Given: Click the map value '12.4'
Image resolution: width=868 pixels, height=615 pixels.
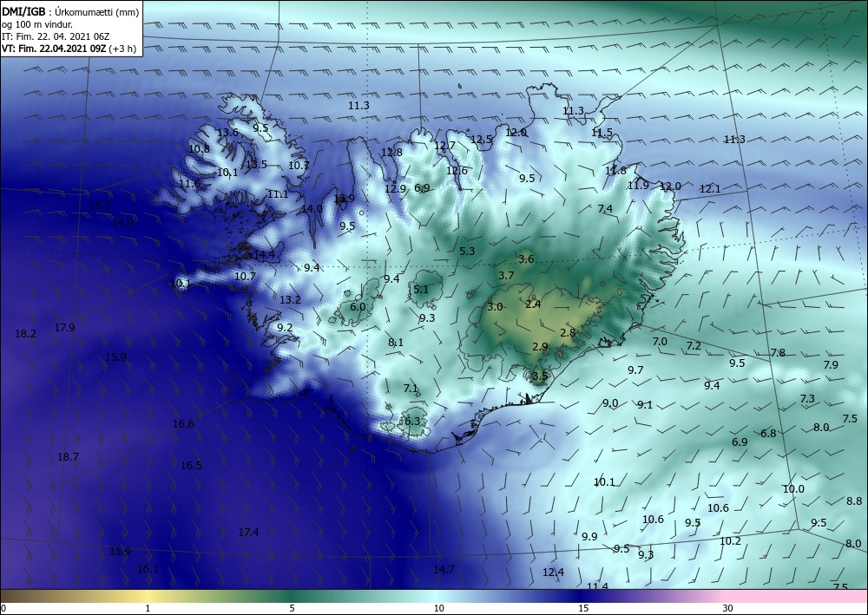Looking at the screenshot, I should click(553, 572).
